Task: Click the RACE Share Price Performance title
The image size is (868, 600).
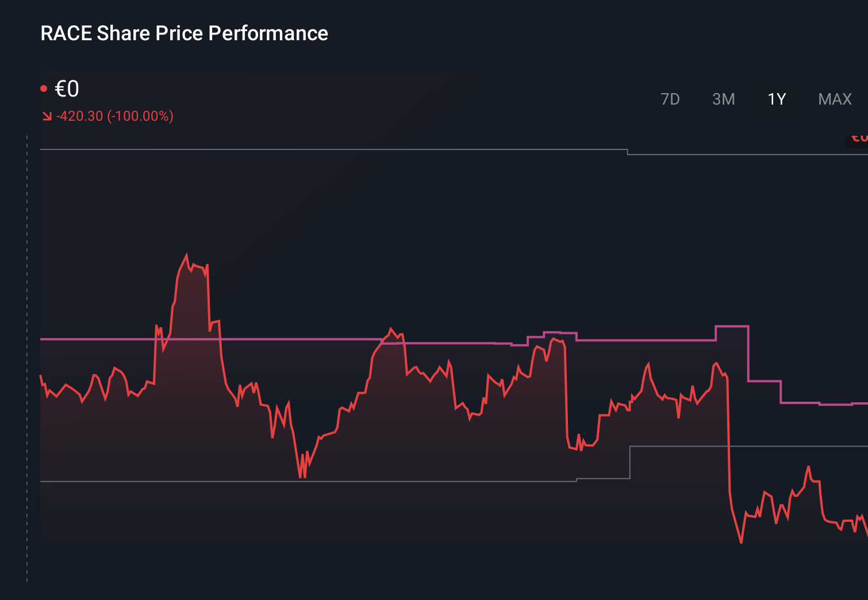Action: click(x=184, y=33)
